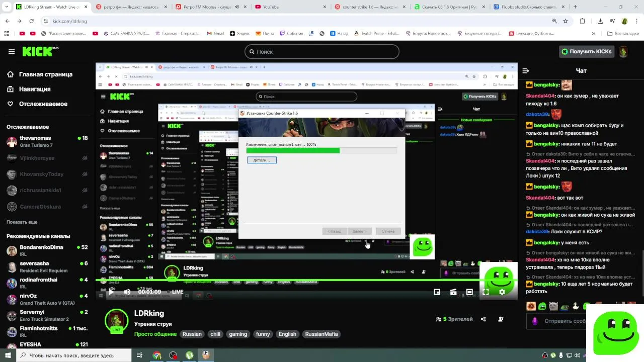
Task: Open the Counter-Strike installer taskbar icon
Action: point(206,355)
